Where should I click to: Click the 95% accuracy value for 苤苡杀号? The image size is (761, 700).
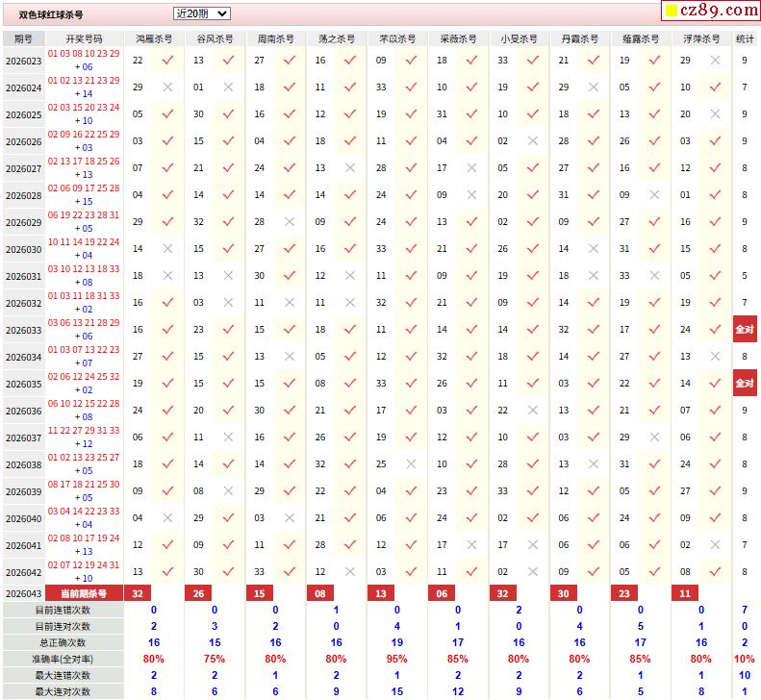pos(396,659)
